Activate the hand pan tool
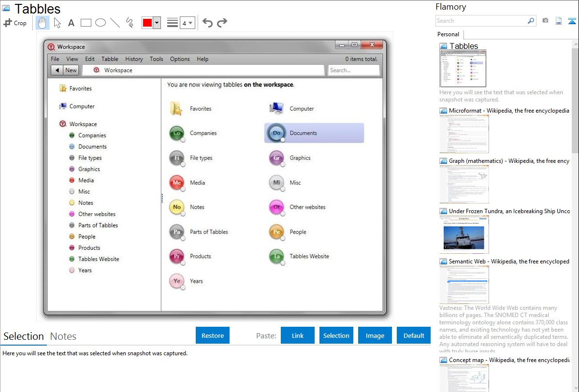The width and height of the screenshot is (579, 392). [x=42, y=23]
